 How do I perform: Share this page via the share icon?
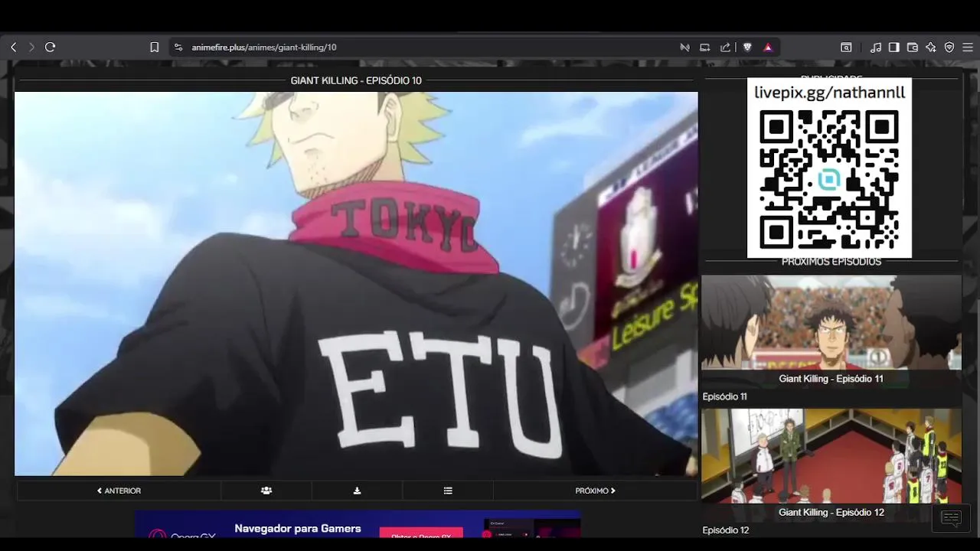[x=725, y=47]
